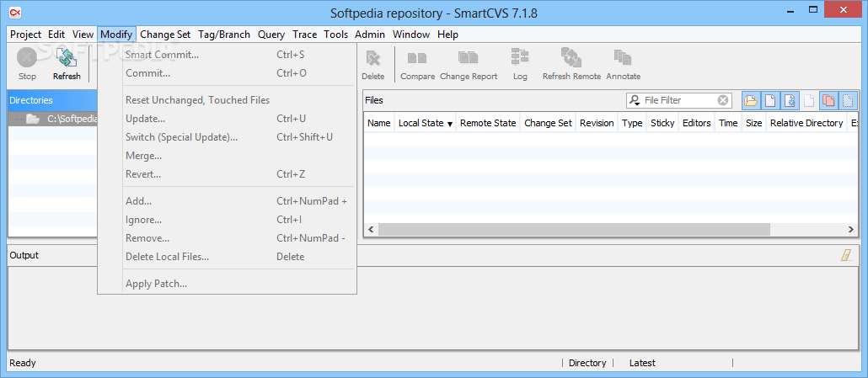Open the Project menu
The image size is (868, 378).
(25, 35)
